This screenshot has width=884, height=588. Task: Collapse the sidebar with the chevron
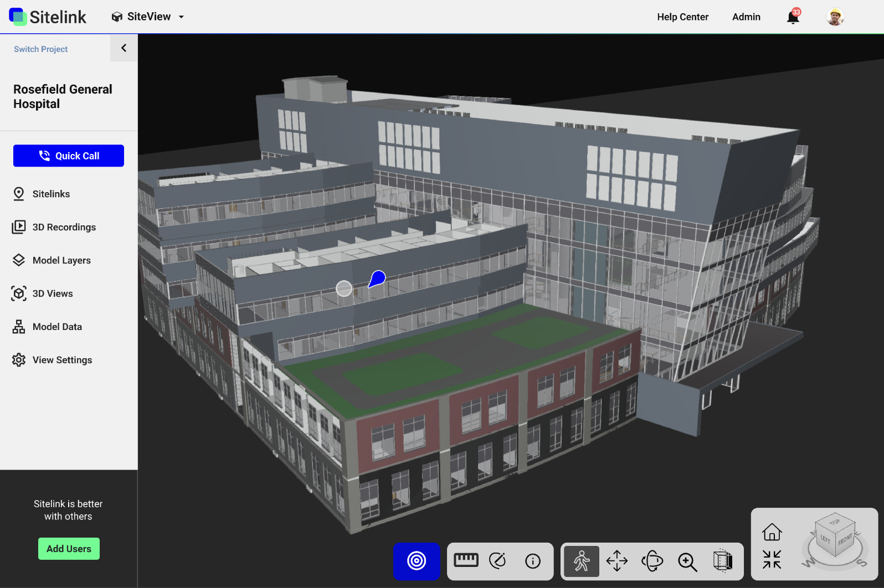(x=124, y=48)
